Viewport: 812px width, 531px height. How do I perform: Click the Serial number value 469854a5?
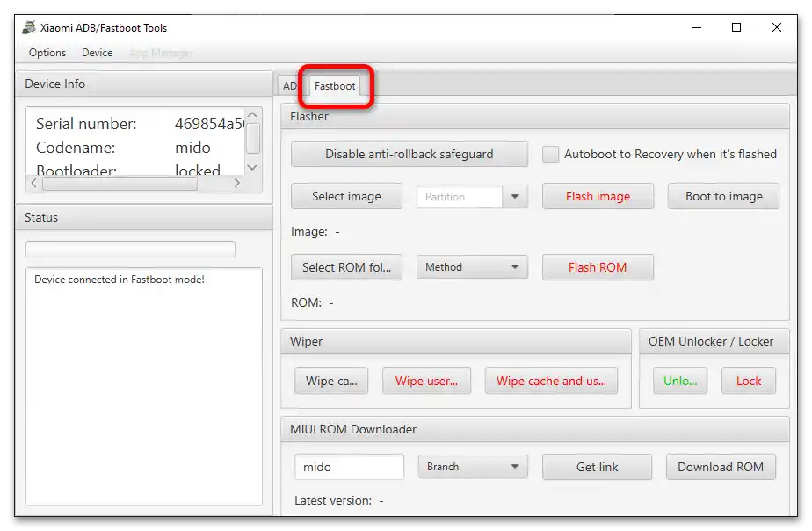point(209,124)
